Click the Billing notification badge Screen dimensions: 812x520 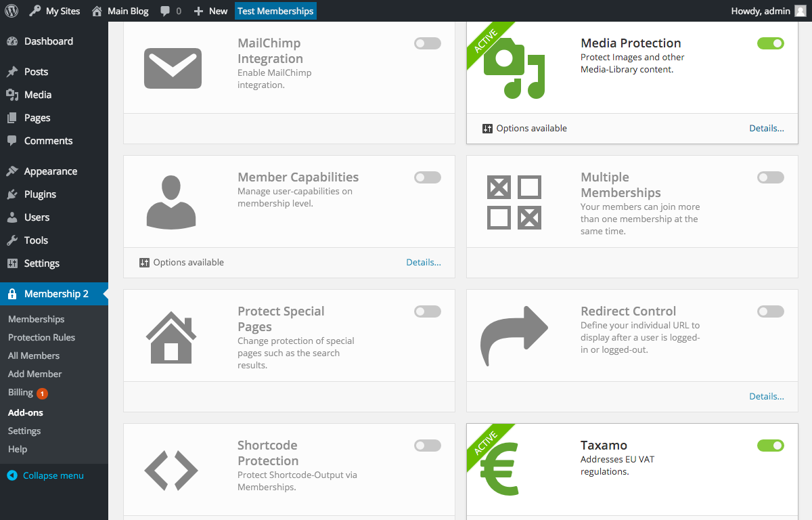coord(43,393)
